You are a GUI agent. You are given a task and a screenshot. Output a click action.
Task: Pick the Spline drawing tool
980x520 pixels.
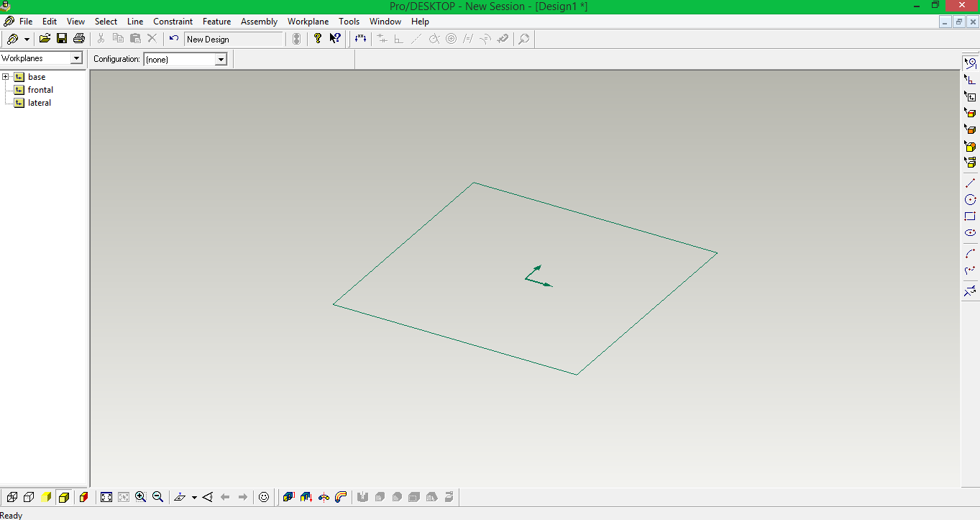pyautogui.click(x=970, y=270)
